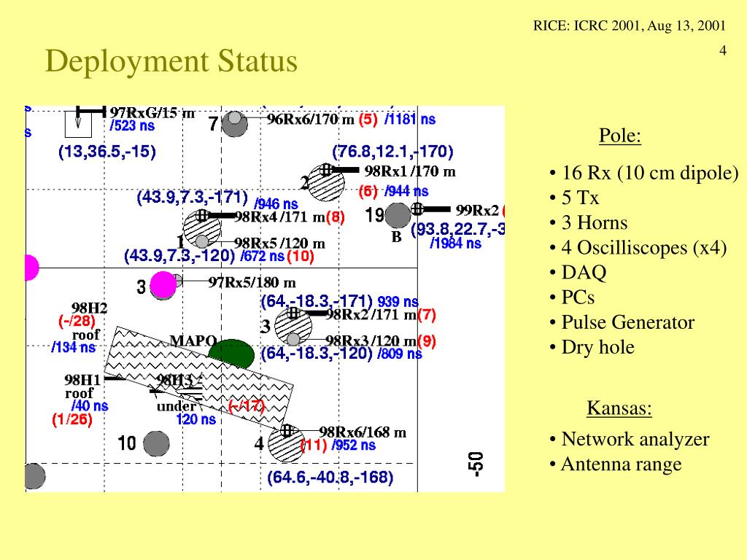747x560 pixels.
Task: Click the '(64.6,-40.8,-168)' coordinates
Action: pyautogui.click(x=330, y=478)
